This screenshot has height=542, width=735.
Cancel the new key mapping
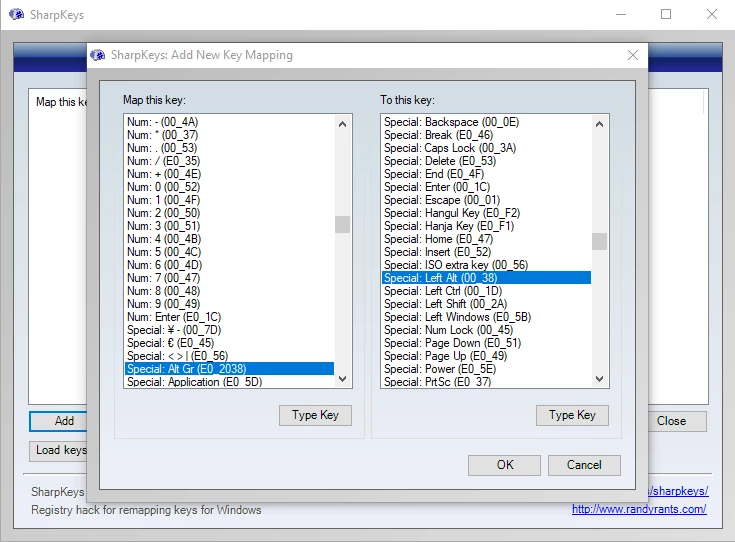(x=584, y=465)
